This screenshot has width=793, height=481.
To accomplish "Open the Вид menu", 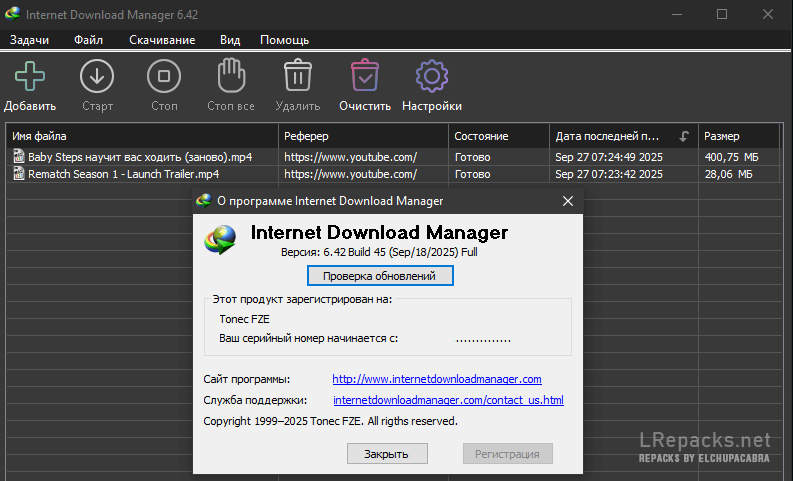I will (x=230, y=40).
